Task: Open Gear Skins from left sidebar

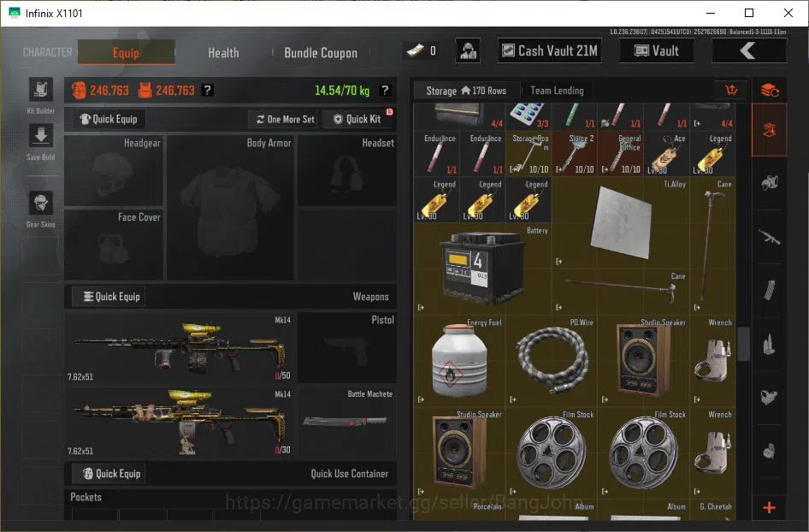Action: click(x=41, y=203)
